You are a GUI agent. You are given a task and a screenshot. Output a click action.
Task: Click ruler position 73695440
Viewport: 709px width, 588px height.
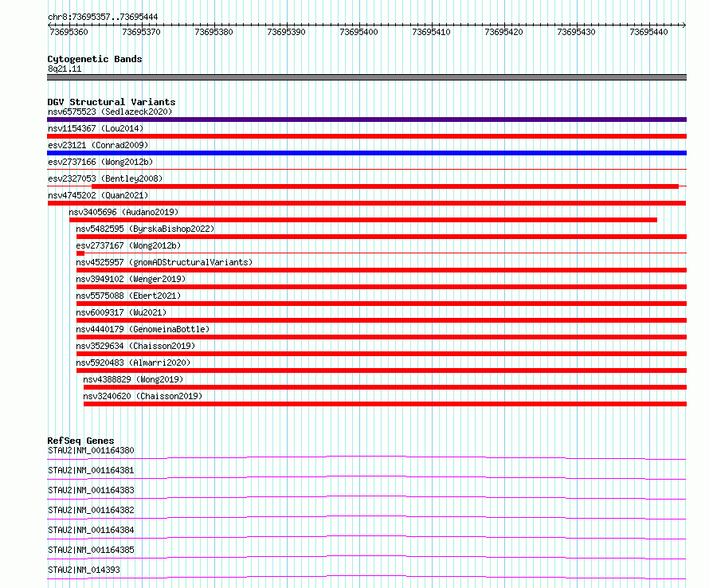(648, 32)
